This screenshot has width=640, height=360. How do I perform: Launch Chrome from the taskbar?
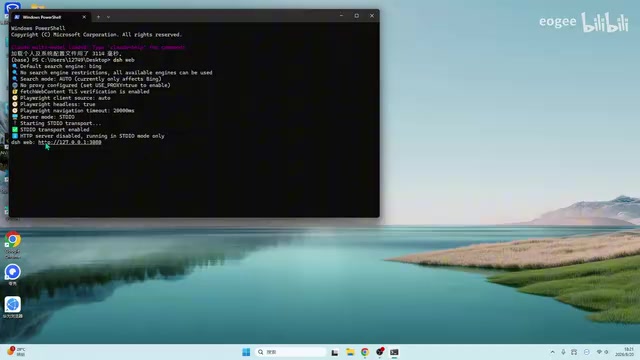365,352
